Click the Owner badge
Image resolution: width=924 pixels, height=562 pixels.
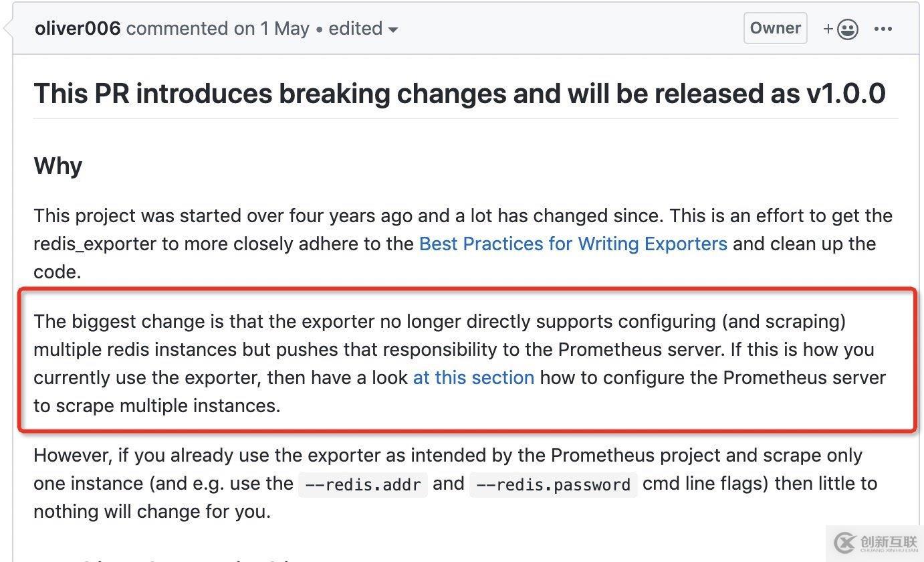point(775,28)
